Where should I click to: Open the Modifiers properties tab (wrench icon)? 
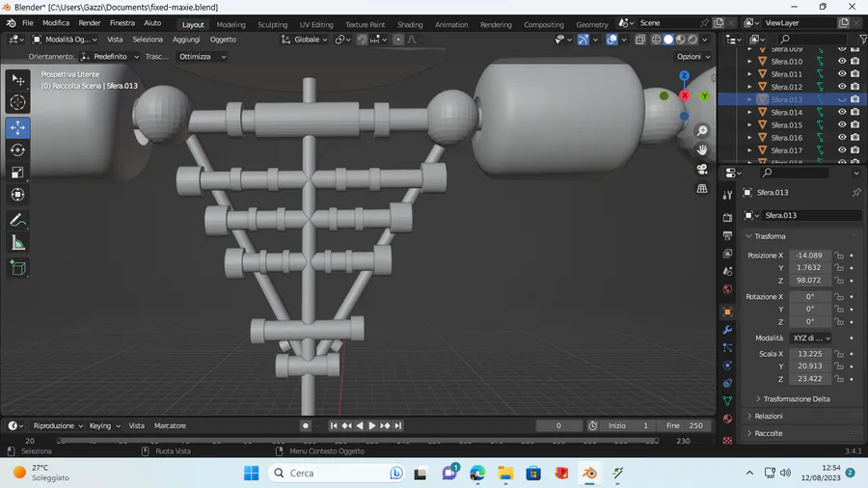coord(727,330)
